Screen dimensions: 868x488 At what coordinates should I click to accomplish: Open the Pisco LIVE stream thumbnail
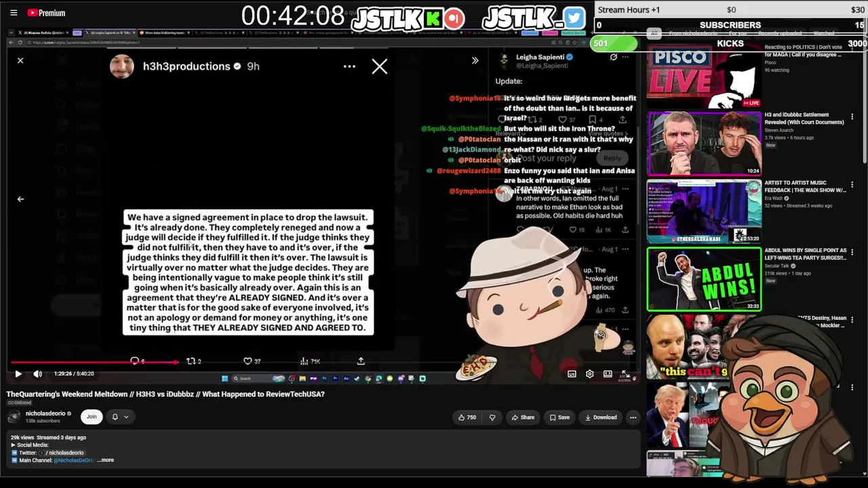point(704,77)
